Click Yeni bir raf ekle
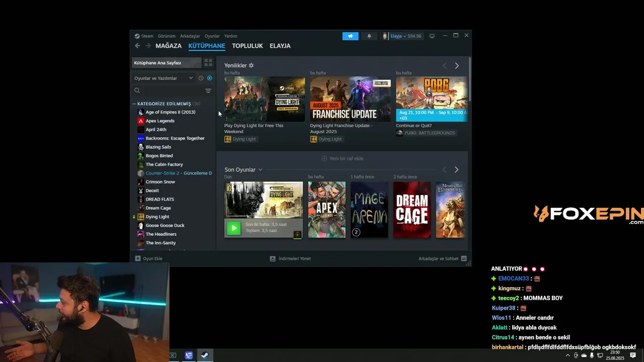This screenshot has height=362, width=644. coord(342,158)
